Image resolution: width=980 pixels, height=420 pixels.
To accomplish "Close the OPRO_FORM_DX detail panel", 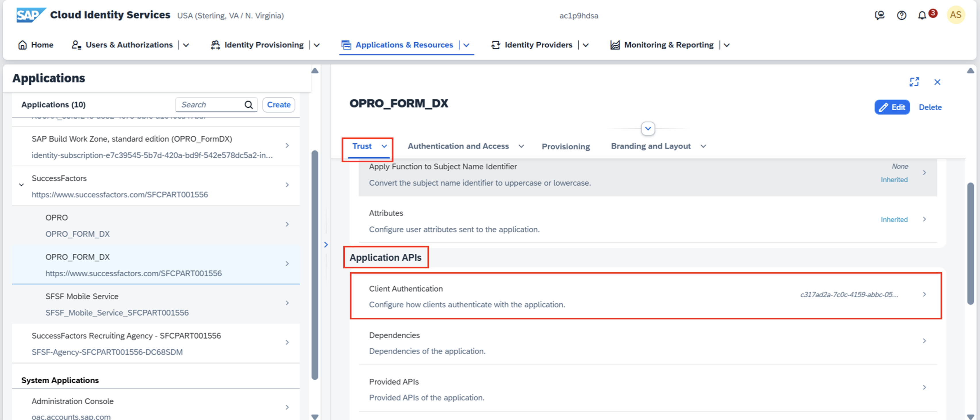I will 937,82.
